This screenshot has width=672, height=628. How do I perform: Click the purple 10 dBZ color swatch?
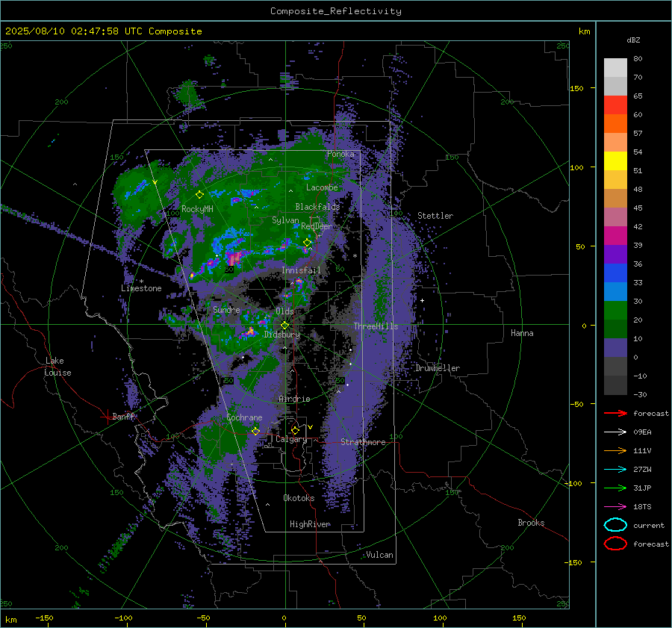(615, 348)
